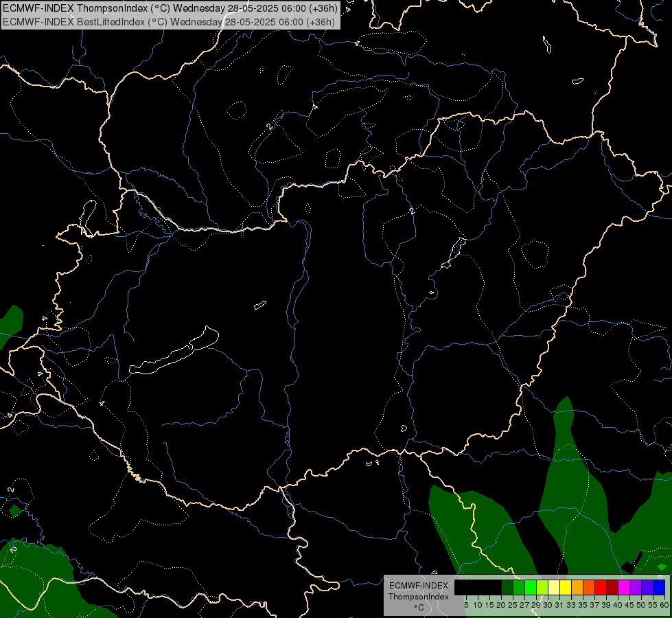Pick the yellow-green 29–30 legend swatch

[x=542, y=587]
